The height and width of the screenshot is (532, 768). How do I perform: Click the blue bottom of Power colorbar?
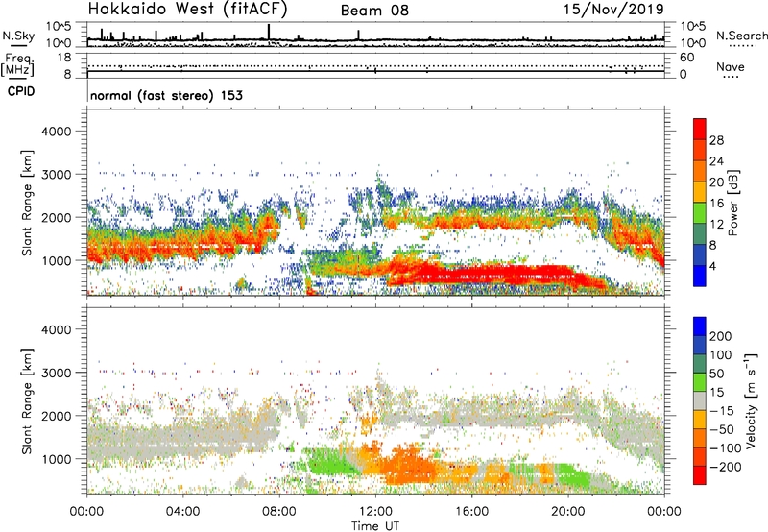click(700, 276)
